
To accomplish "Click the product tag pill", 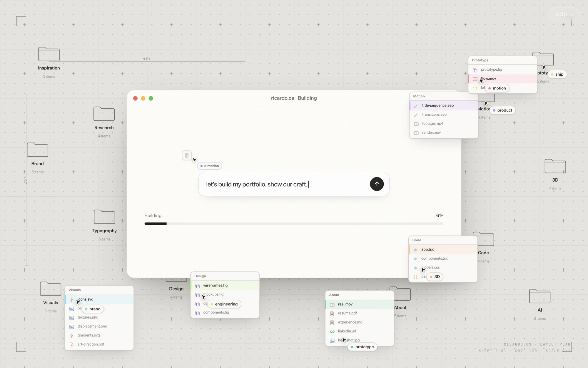I will [x=502, y=110].
